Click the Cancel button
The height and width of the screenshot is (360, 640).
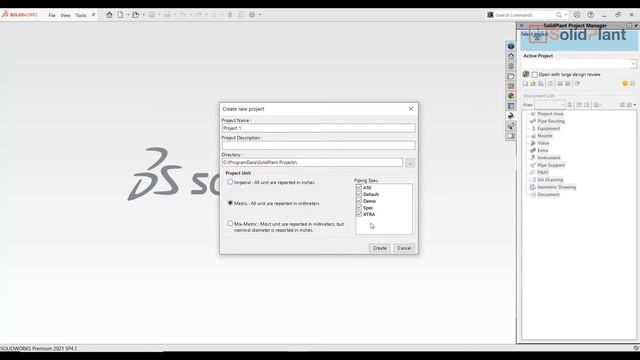click(x=404, y=248)
